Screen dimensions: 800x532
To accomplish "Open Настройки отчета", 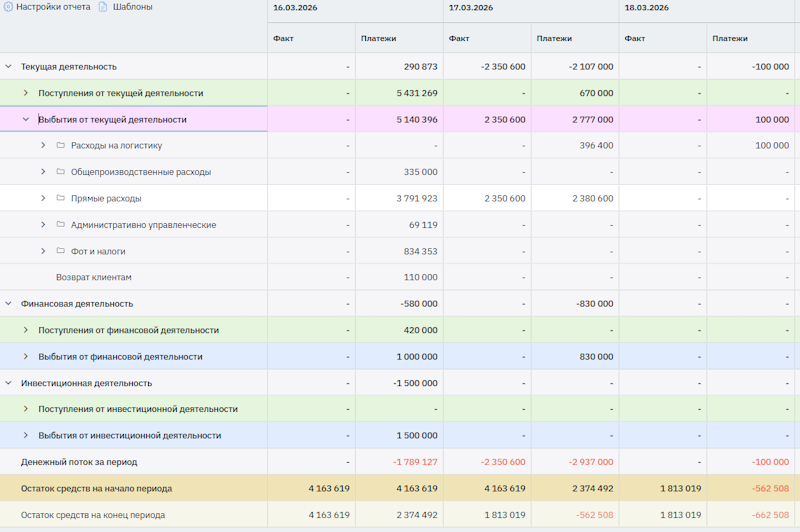I will 52,7.
